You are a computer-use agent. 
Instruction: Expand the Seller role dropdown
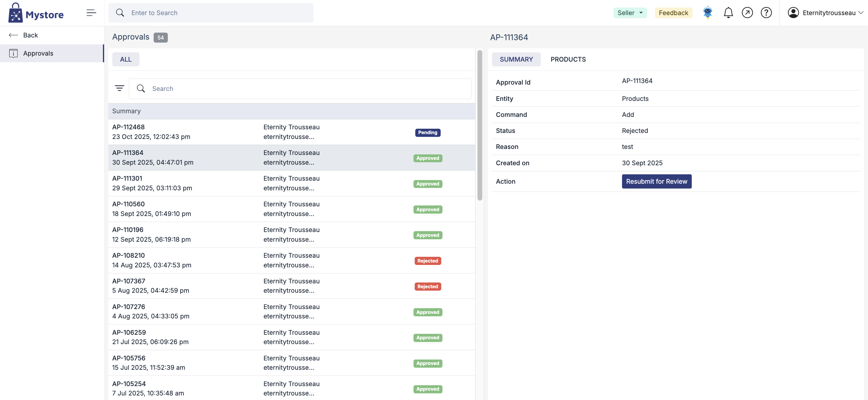click(630, 13)
